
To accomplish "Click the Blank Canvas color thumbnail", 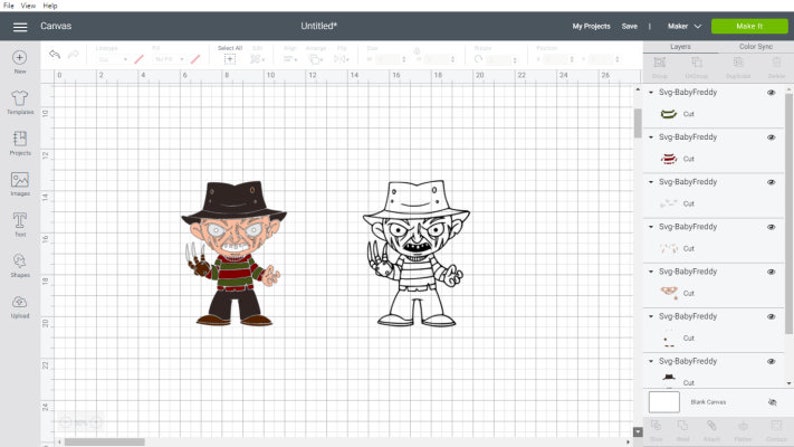I will 664,402.
